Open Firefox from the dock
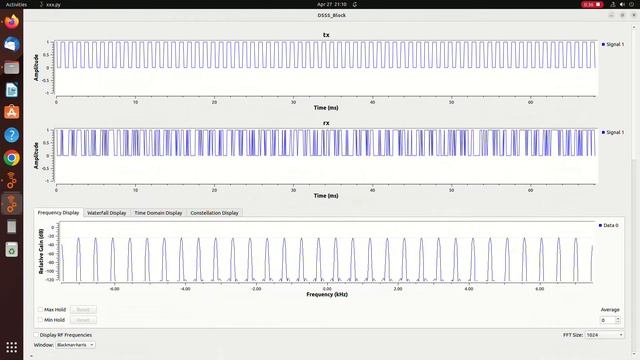 pyautogui.click(x=11, y=21)
